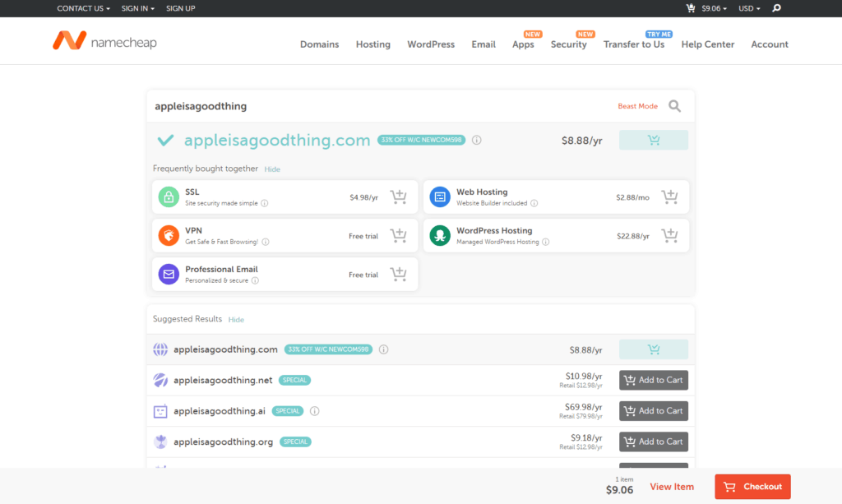Add Professional Email using its cart icon
Viewport: 842px width, 504px height.
[399, 275]
